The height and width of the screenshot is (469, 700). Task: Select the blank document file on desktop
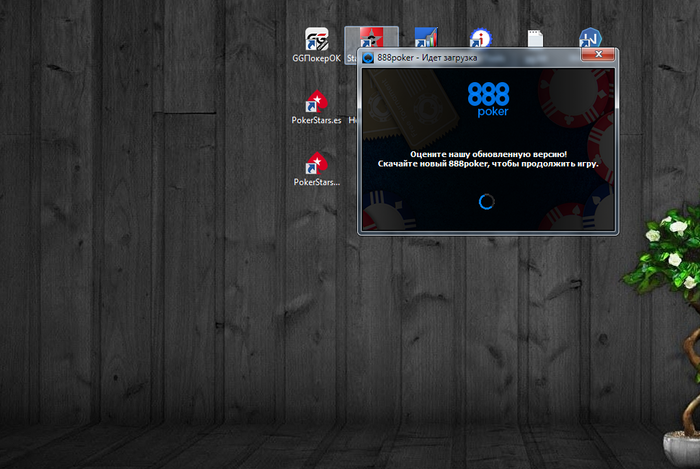coord(535,38)
